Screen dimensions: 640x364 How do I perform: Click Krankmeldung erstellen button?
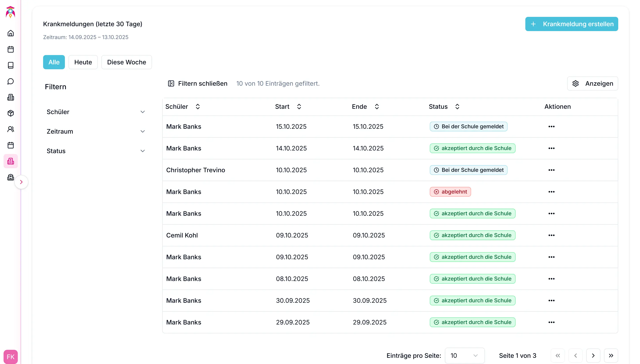(x=571, y=24)
